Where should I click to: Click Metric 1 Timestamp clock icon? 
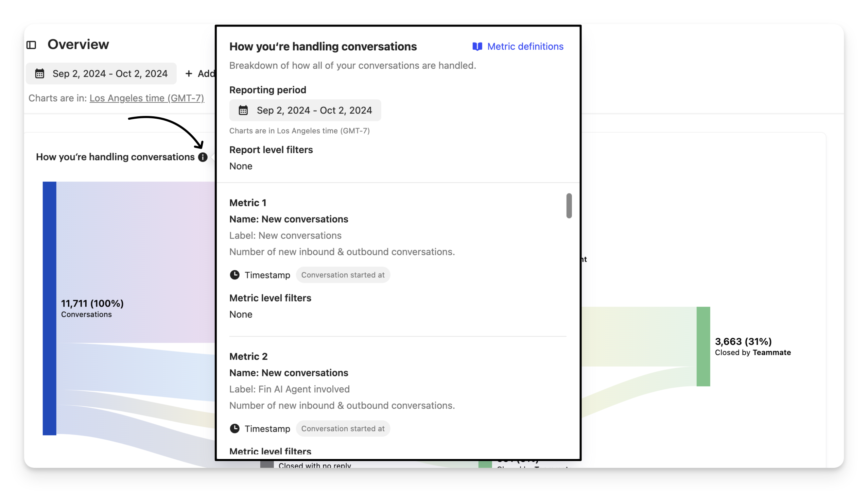(x=235, y=275)
